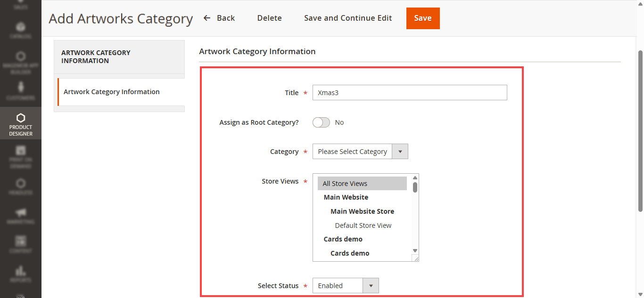Open the Please Select Category dropdown
This screenshot has height=298, width=644.
pos(360,152)
